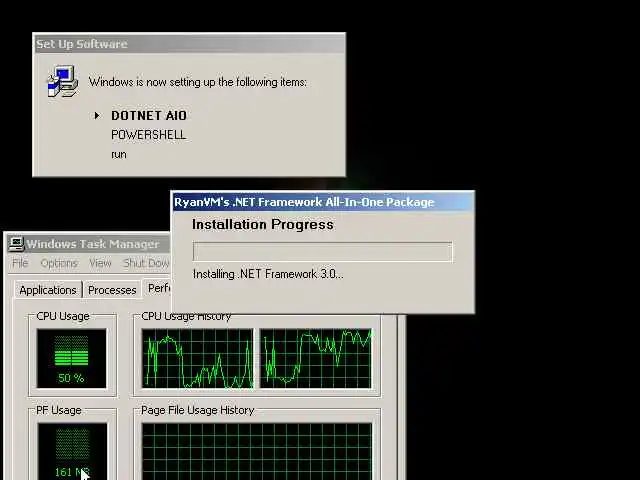The image size is (640, 480).
Task: Click the Page File Usage History graph
Action: [257, 451]
